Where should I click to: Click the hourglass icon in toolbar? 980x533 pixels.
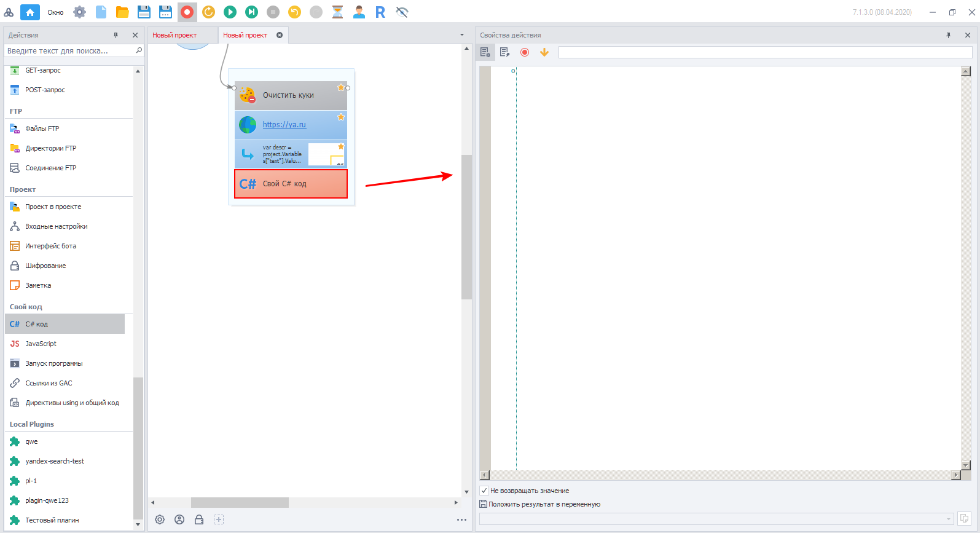point(338,12)
